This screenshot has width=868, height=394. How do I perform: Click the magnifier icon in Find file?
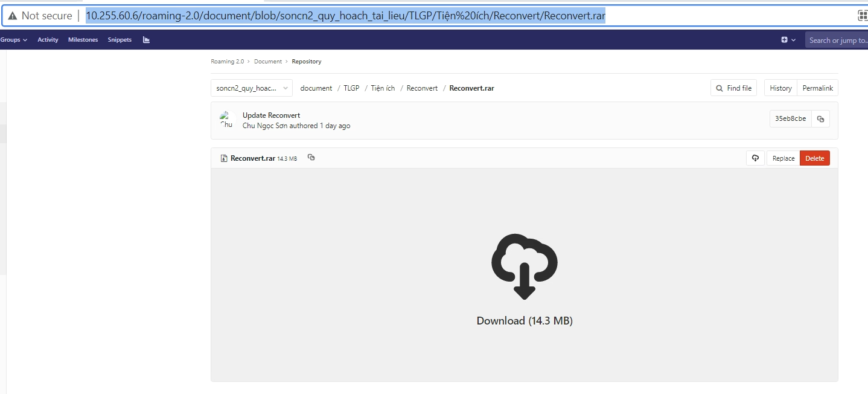[720, 88]
